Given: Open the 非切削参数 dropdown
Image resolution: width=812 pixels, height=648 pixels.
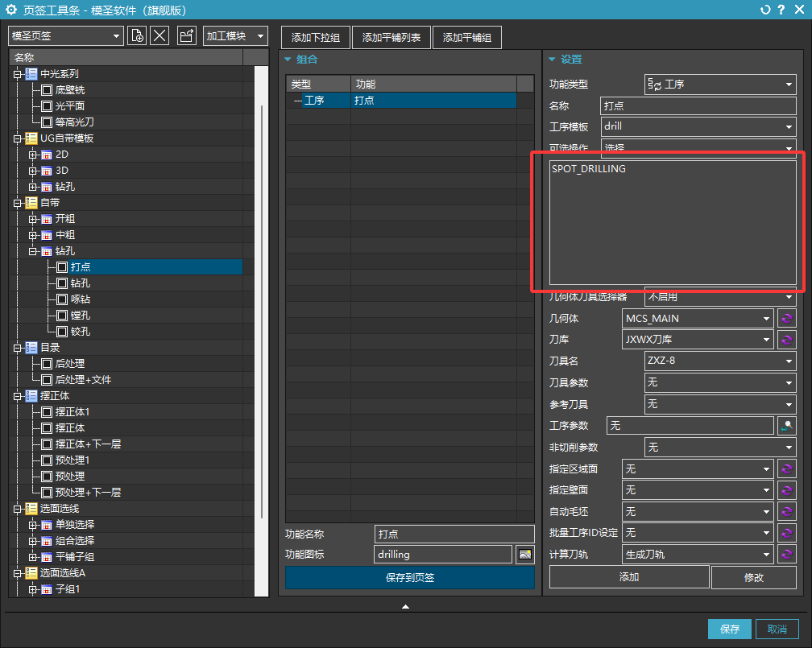Looking at the screenshot, I should pyautogui.click(x=720, y=448).
